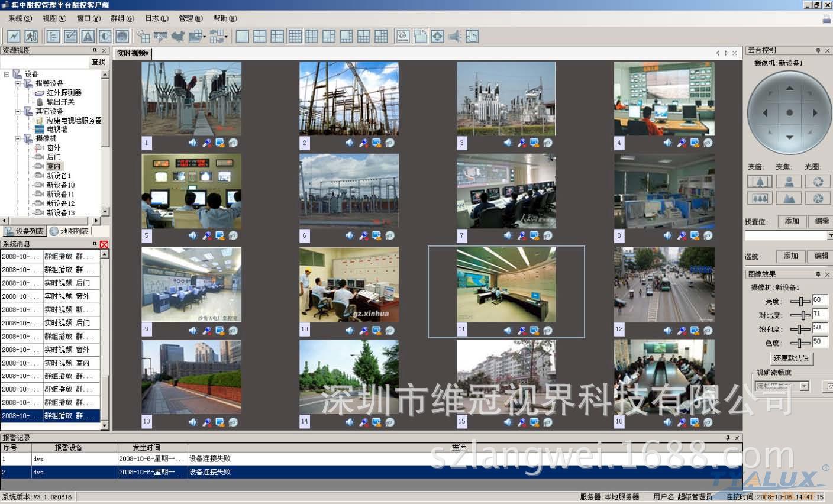The width and height of the screenshot is (833, 504).
Task: Pan the PTZ camera left
Action: 764,112
